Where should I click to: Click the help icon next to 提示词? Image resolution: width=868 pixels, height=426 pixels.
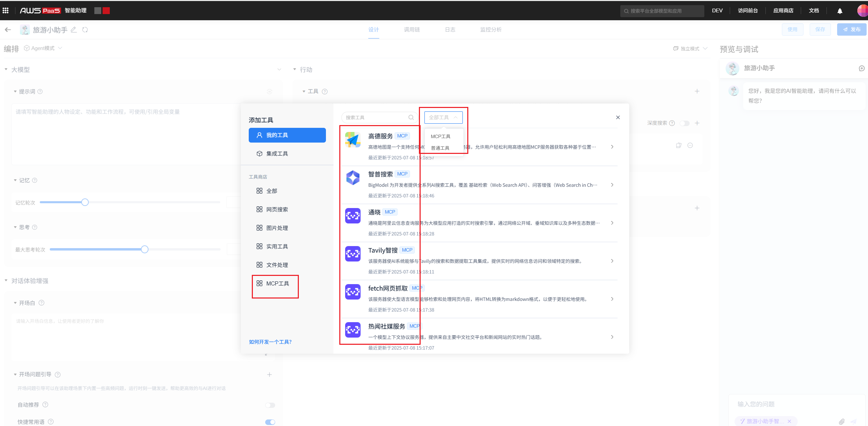(40, 92)
